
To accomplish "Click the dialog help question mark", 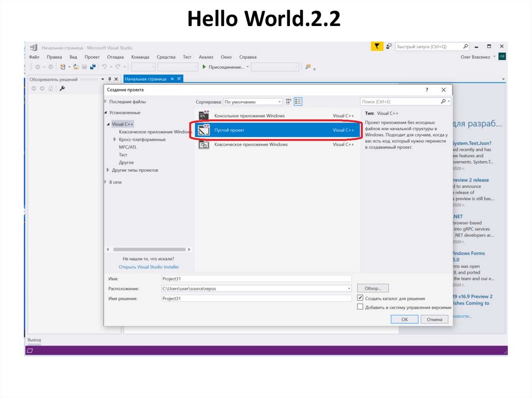I will pyautogui.click(x=427, y=90).
